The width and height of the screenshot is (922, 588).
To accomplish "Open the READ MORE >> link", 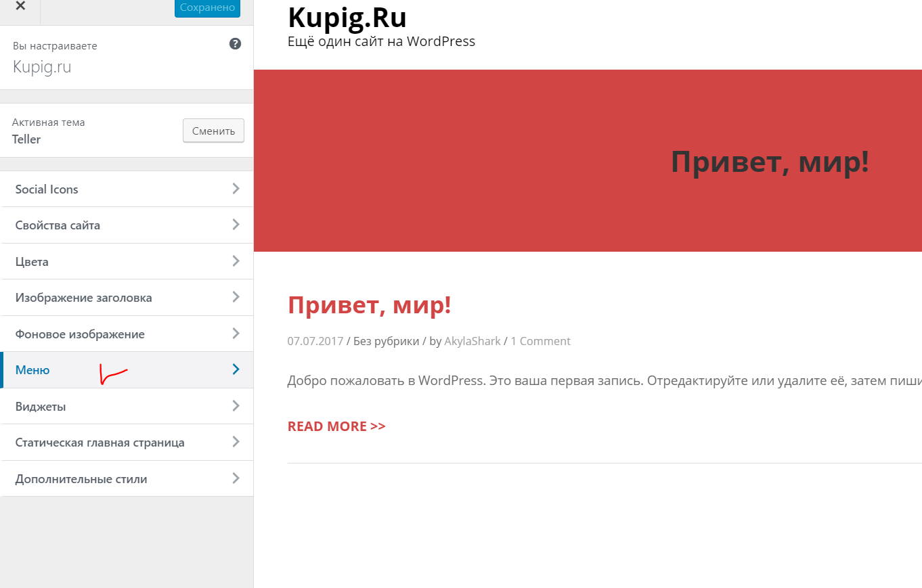I will point(336,426).
